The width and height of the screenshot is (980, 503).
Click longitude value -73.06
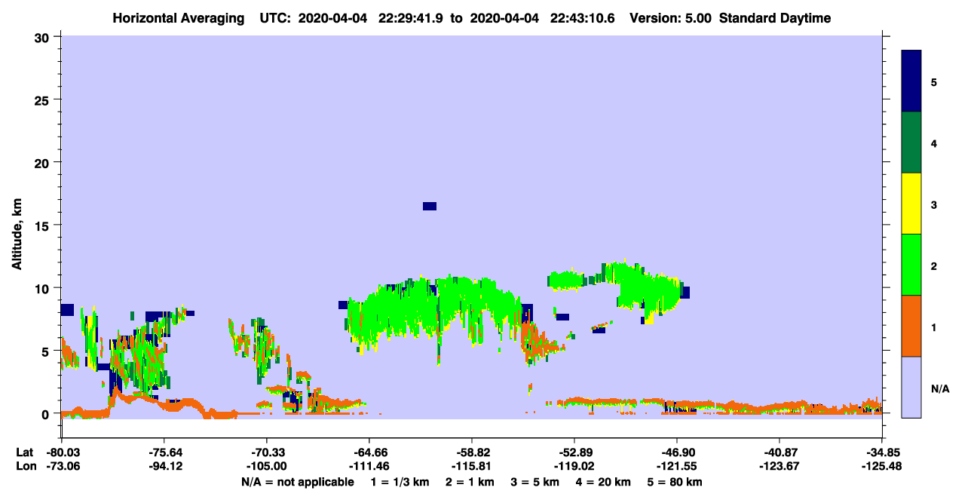click(62, 466)
